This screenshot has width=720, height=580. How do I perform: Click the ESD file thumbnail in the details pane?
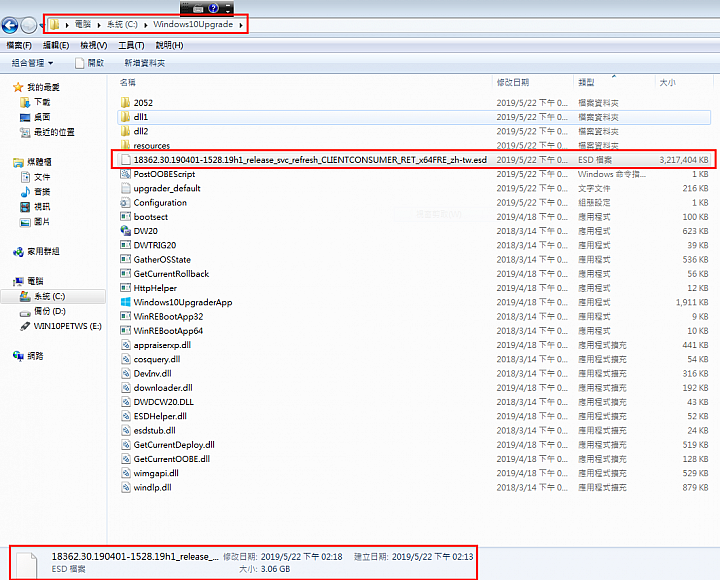click(x=27, y=565)
